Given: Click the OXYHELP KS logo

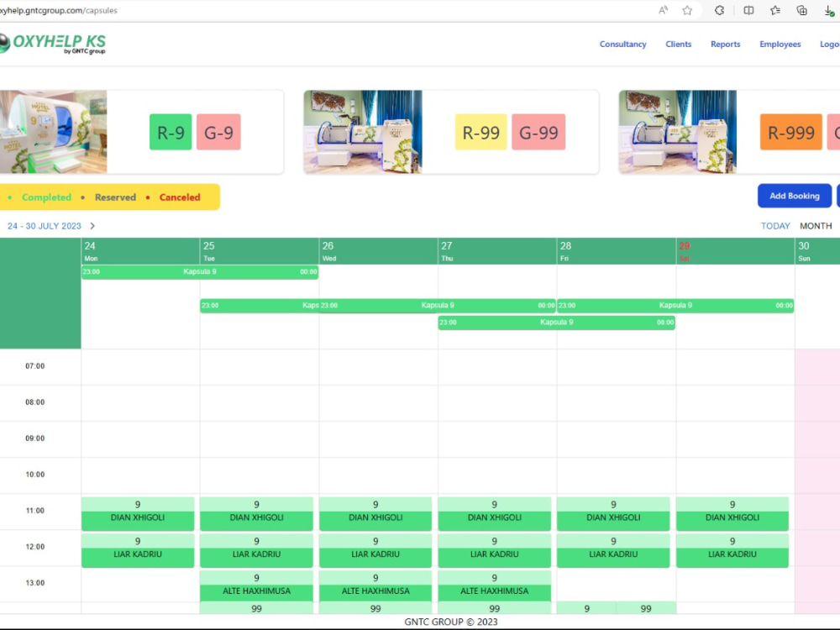Looking at the screenshot, I should click(52, 44).
